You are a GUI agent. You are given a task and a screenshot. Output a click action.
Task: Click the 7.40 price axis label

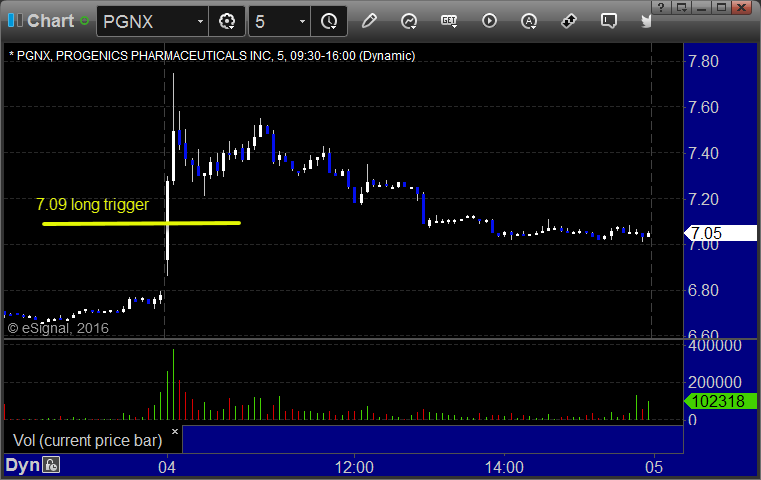pos(703,153)
